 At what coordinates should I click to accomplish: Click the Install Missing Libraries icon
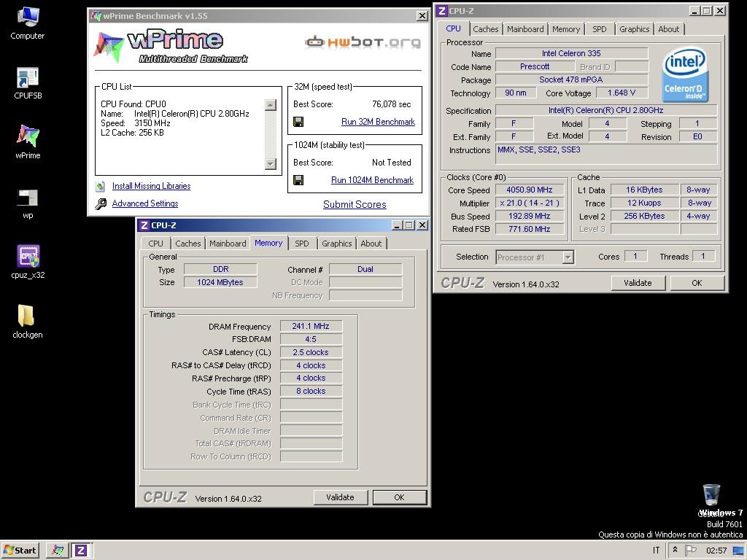click(101, 186)
